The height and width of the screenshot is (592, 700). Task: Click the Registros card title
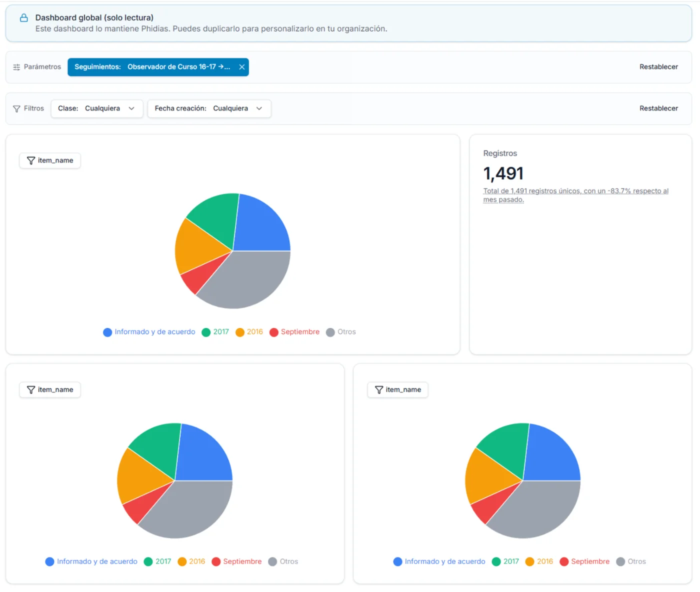pos(500,153)
